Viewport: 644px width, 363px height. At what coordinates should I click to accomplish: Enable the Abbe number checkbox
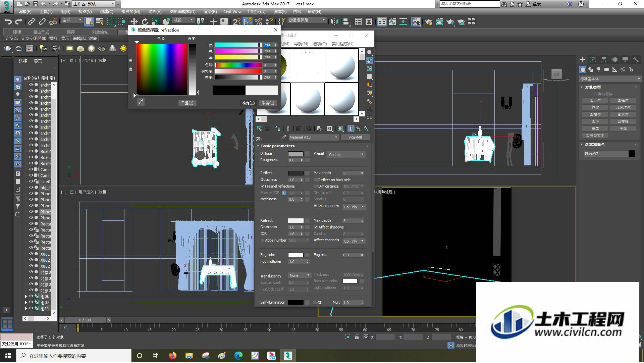[x=263, y=240]
